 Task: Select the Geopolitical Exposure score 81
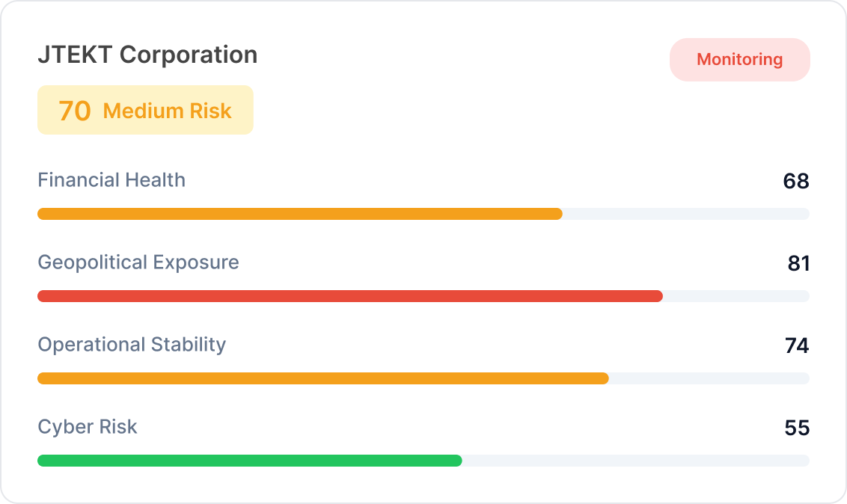tap(799, 263)
